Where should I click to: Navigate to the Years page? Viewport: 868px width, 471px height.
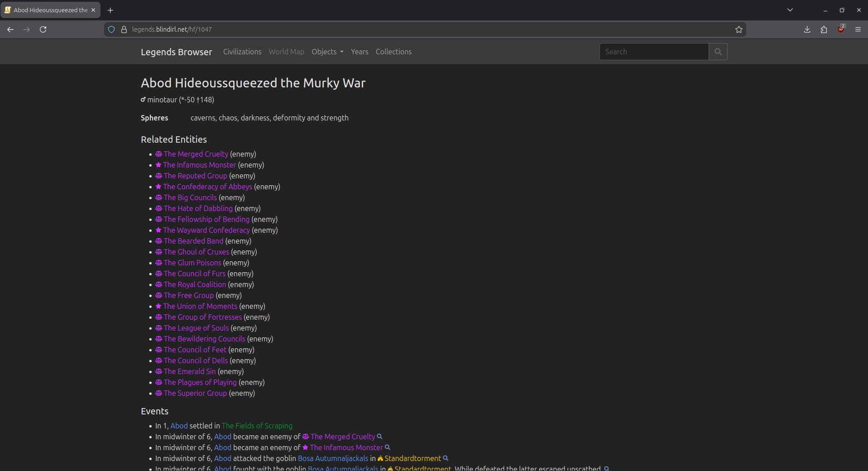click(359, 52)
